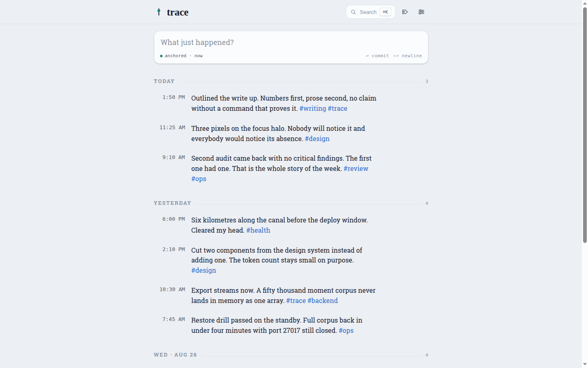Follow the #writing tag link
The image size is (588, 368).
[313, 108]
